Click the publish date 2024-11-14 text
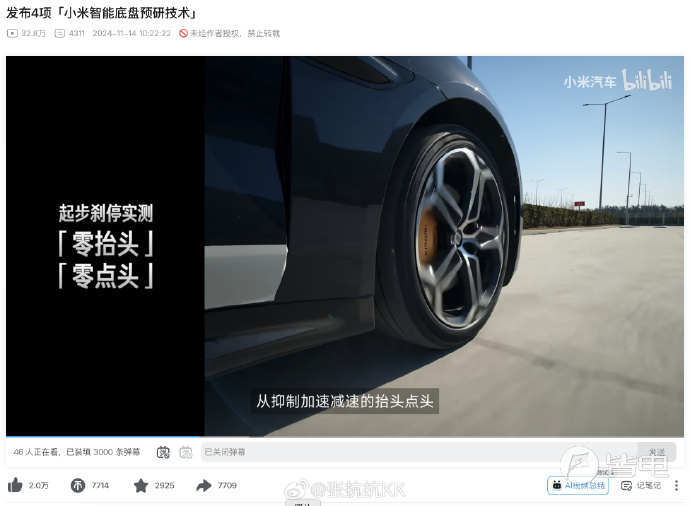The width and height of the screenshot is (690, 506). point(131,33)
